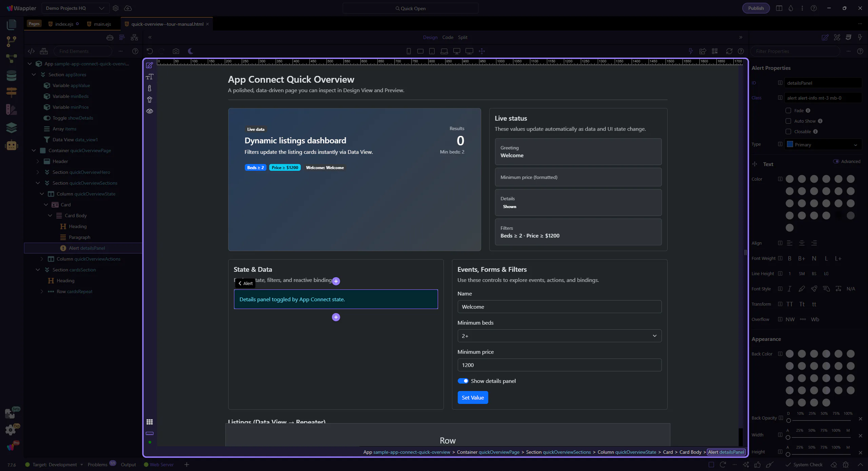Click the camera screenshot icon
This screenshot has height=471, width=868.
(176, 51)
